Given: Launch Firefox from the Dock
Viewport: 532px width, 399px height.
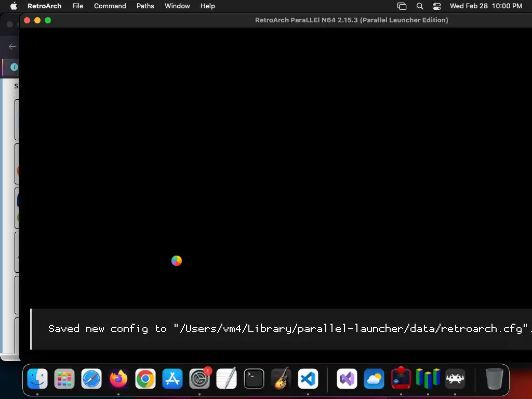Looking at the screenshot, I should click(118, 378).
